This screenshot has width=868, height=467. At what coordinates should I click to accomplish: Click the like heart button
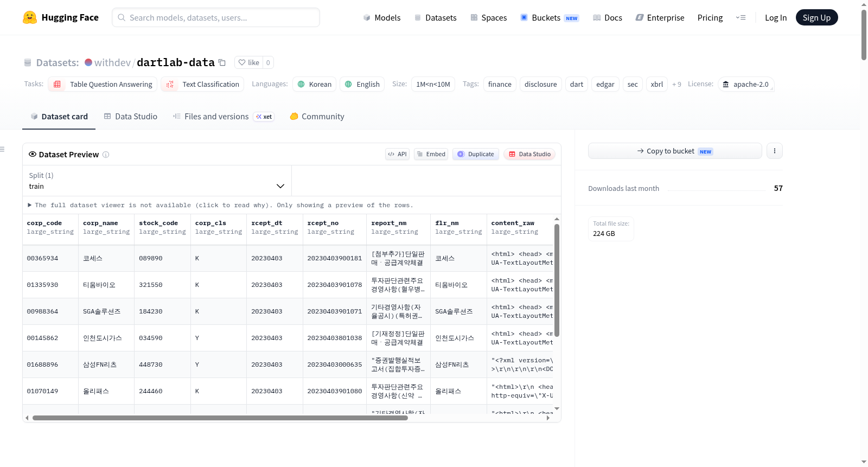pos(248,62)
